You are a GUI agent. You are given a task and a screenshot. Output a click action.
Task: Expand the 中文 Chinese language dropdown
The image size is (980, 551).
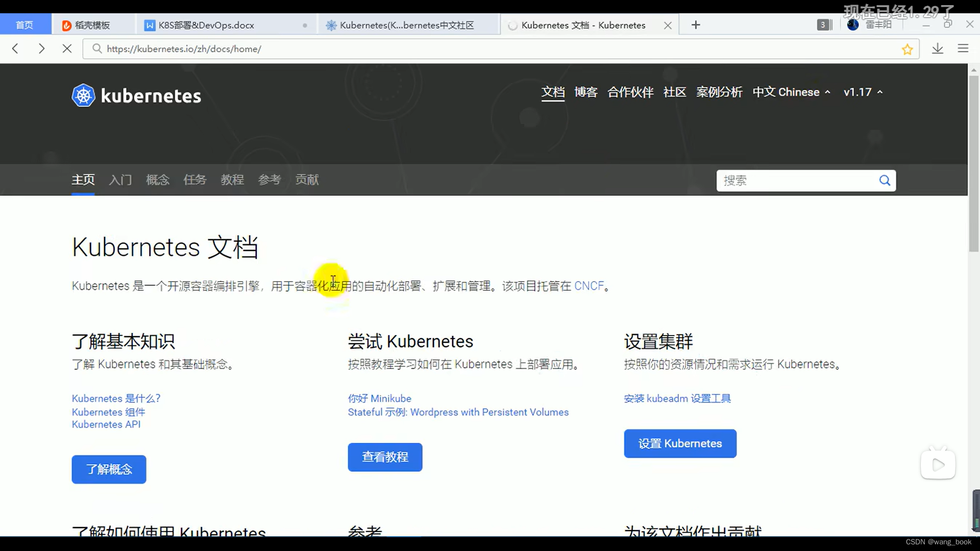791,92
